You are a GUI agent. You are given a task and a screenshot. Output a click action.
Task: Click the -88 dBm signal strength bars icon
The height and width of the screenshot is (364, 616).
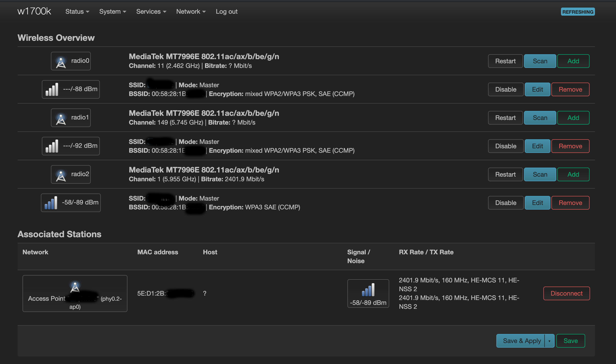[x=52, y=89]
